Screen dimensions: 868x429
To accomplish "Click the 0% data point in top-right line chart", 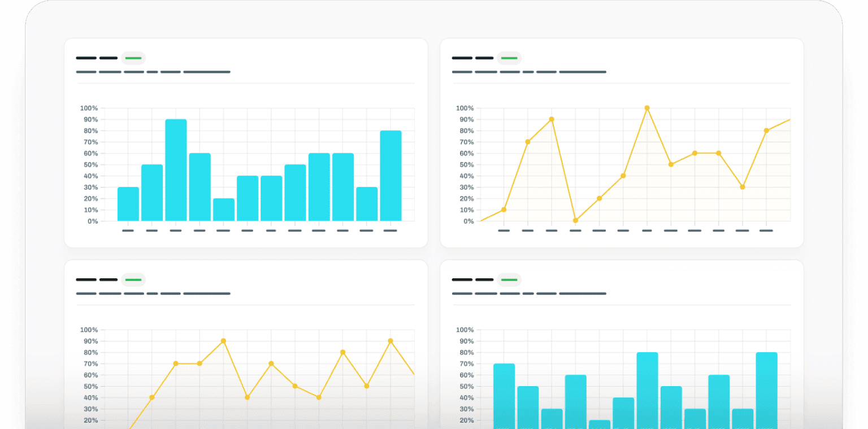I will pyautogui.click(x=575, y=221).
